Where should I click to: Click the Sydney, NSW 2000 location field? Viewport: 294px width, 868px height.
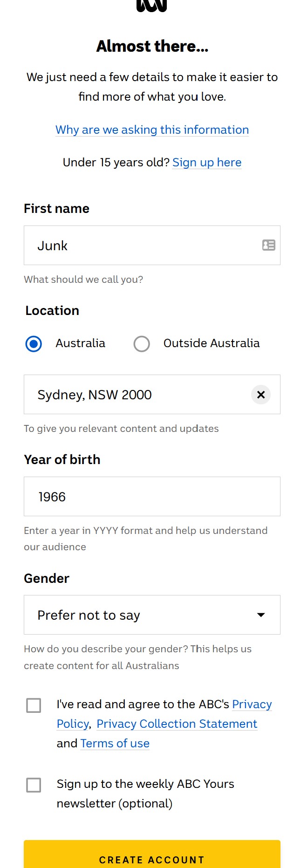click(135, 395)
